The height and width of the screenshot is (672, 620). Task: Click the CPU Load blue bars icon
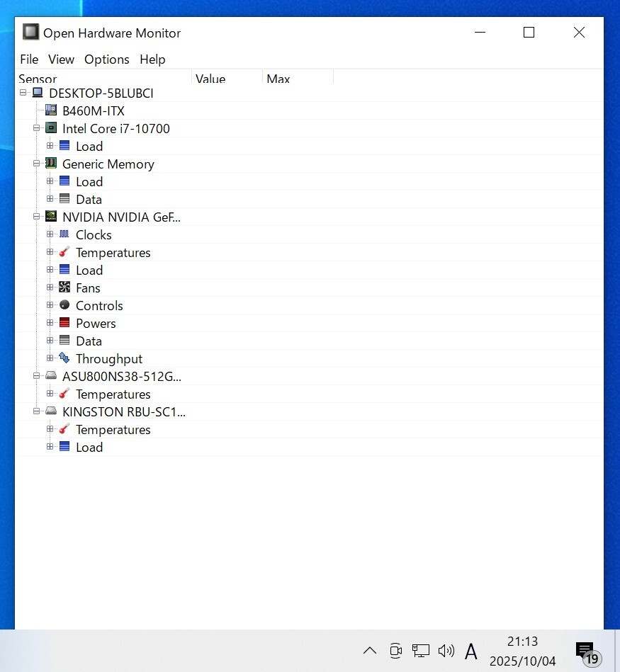pyautogui.click(x=64, y=146)
